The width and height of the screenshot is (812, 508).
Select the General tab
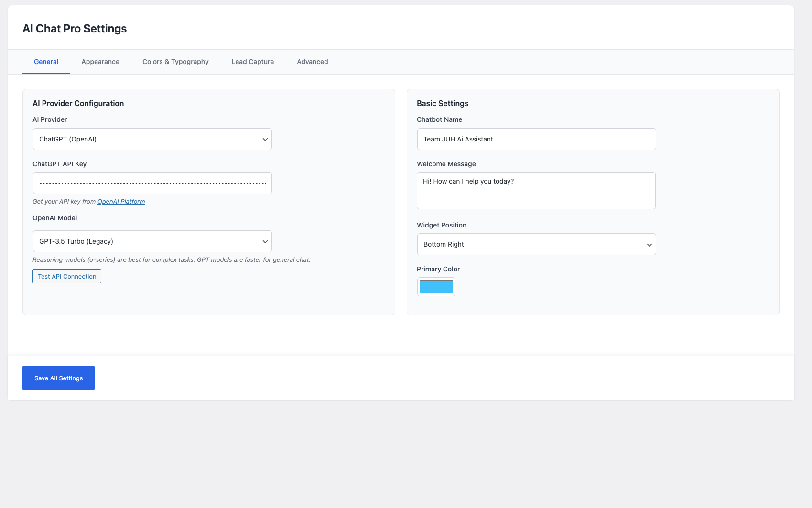click(45, 62)
